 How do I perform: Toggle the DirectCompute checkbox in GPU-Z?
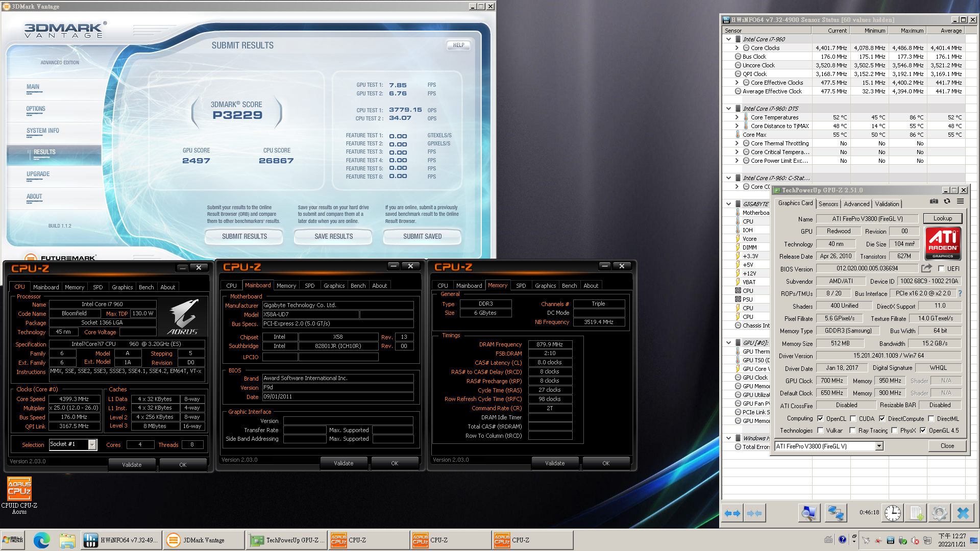click(x=882, y=418)
